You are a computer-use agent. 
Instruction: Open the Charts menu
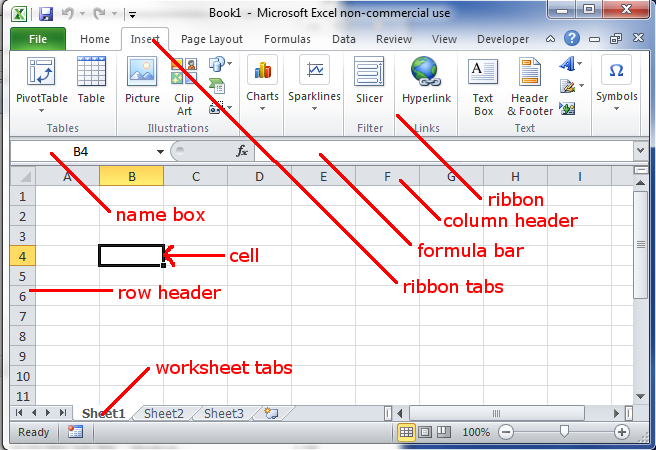click(262, 83)
